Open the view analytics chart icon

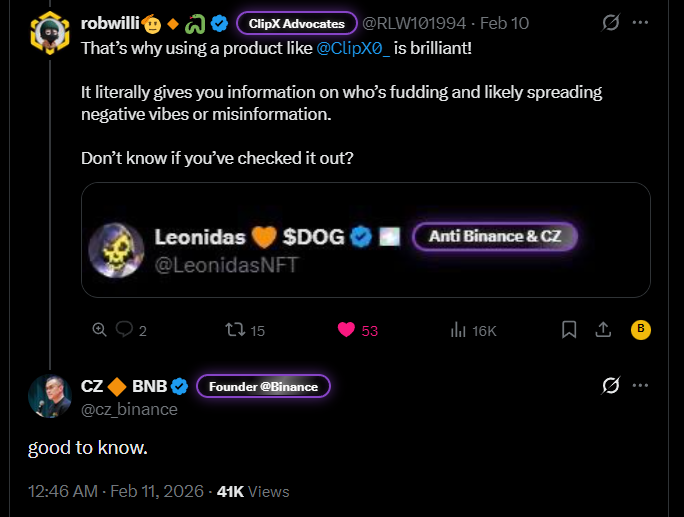460,329
